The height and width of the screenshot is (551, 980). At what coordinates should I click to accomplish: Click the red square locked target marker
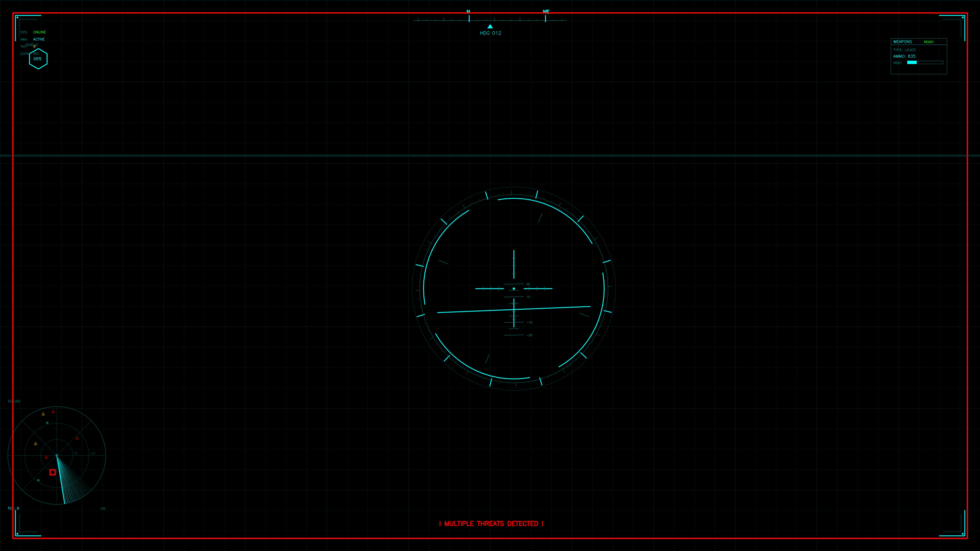[x=53, y=472]
